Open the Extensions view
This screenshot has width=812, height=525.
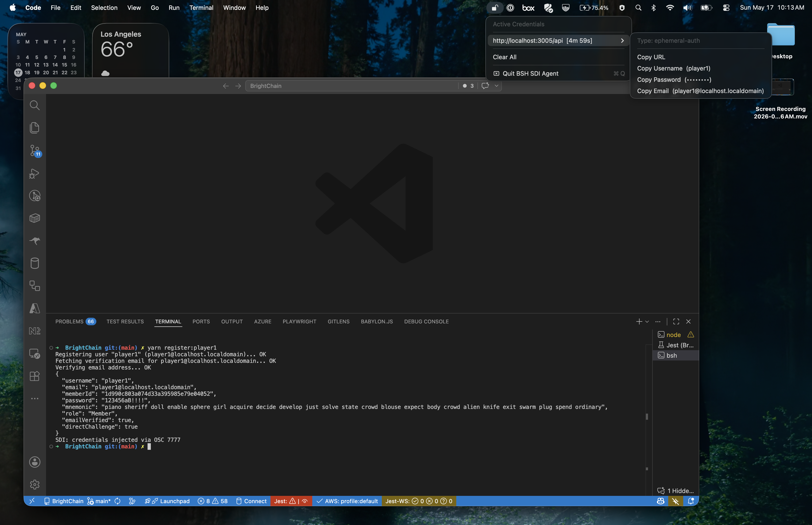[x=34, y=376]
